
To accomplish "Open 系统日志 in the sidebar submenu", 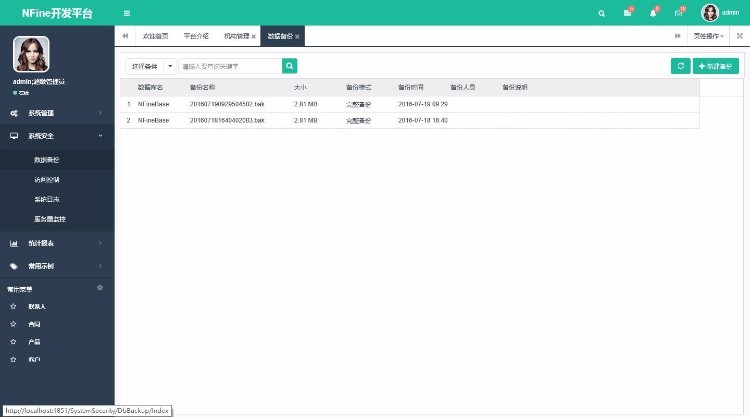I will pyautogui.click(x=46, y=199).
